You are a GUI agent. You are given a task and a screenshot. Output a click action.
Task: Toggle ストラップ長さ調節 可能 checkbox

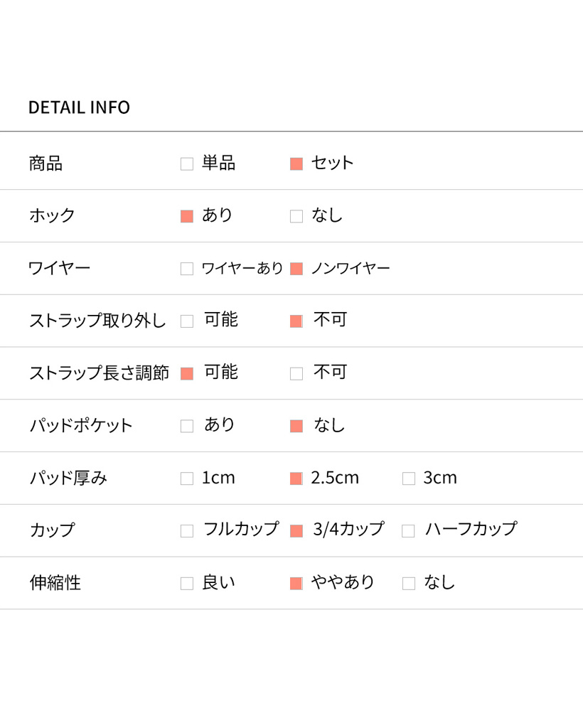point(187,373)
